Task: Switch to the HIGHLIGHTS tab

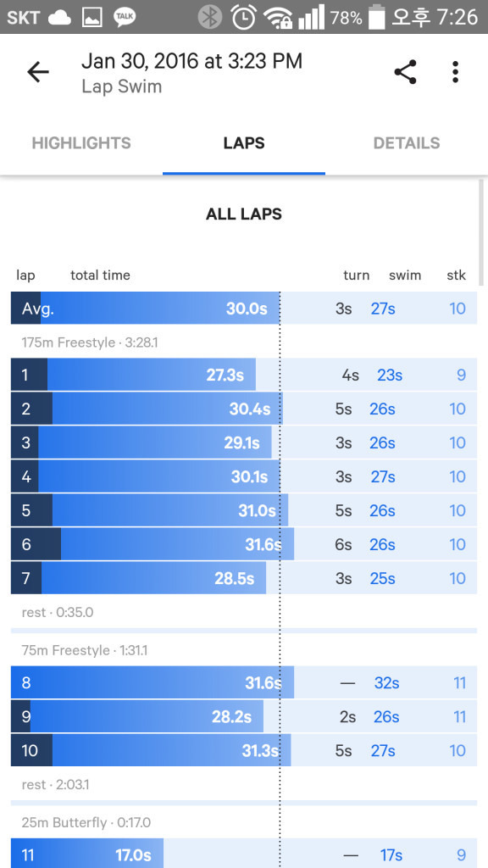Action: tap(81, 142)
